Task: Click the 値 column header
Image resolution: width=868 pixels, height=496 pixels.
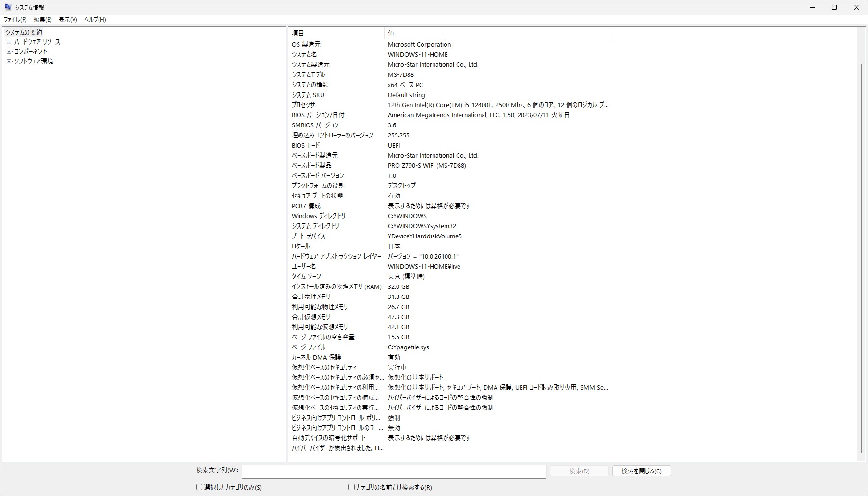Action: point(498,33)
